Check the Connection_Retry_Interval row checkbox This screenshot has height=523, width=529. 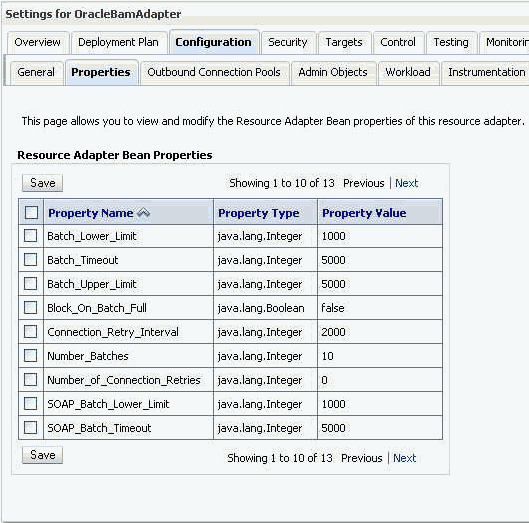click(x=31, y=332)
